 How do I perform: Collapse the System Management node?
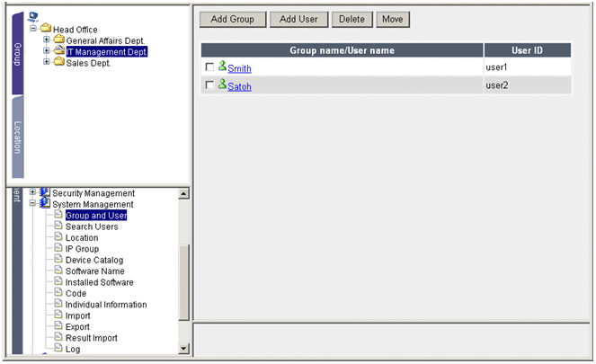tap(32, 204)
